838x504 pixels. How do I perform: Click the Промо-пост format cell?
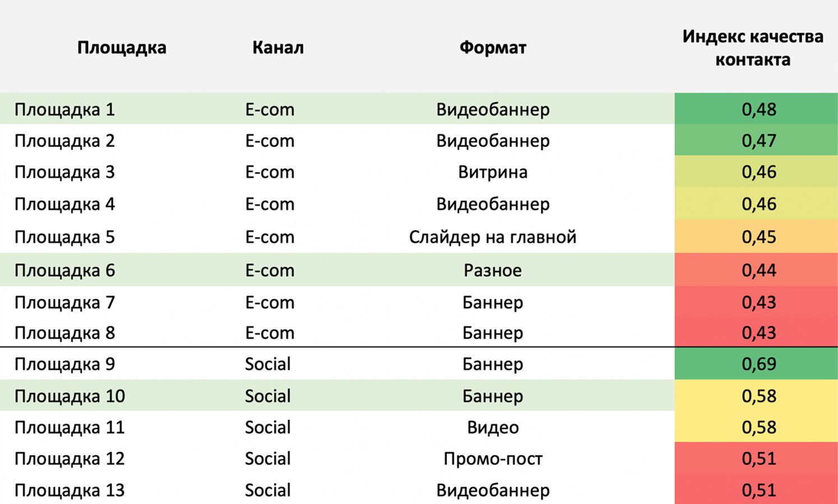(x=493, y=459)
